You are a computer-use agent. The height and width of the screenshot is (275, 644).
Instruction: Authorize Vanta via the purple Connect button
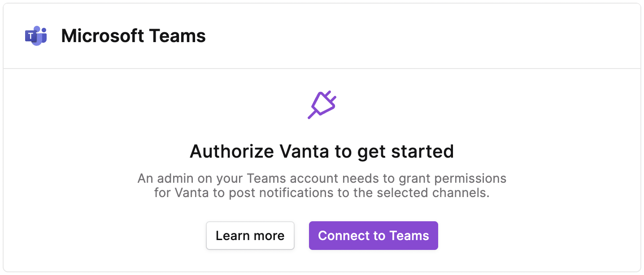click(374, 236)
